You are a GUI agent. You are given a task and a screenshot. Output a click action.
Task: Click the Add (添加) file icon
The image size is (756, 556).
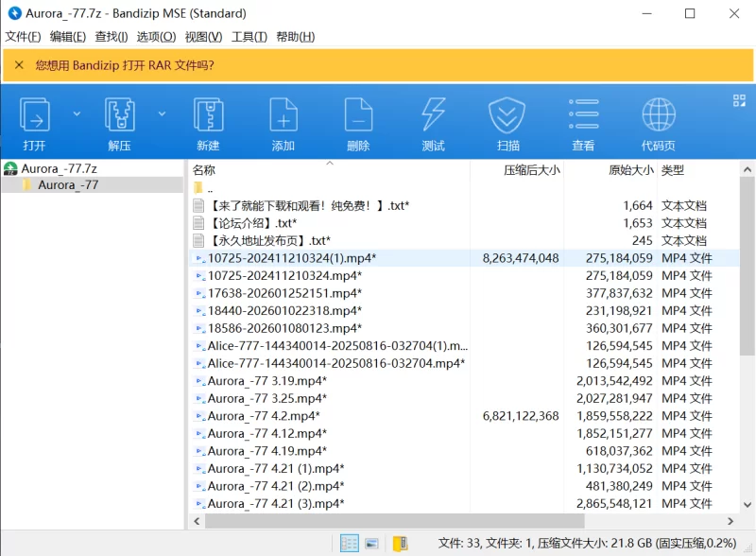tap(283, 114)
